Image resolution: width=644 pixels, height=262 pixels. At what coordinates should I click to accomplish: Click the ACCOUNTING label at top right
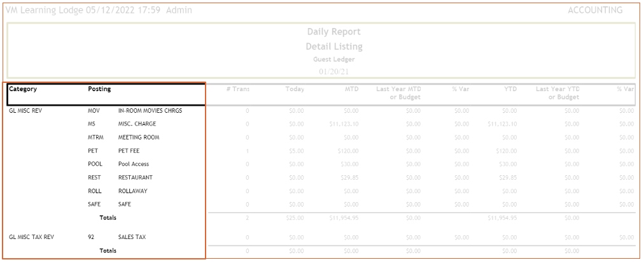pos(594,10)
